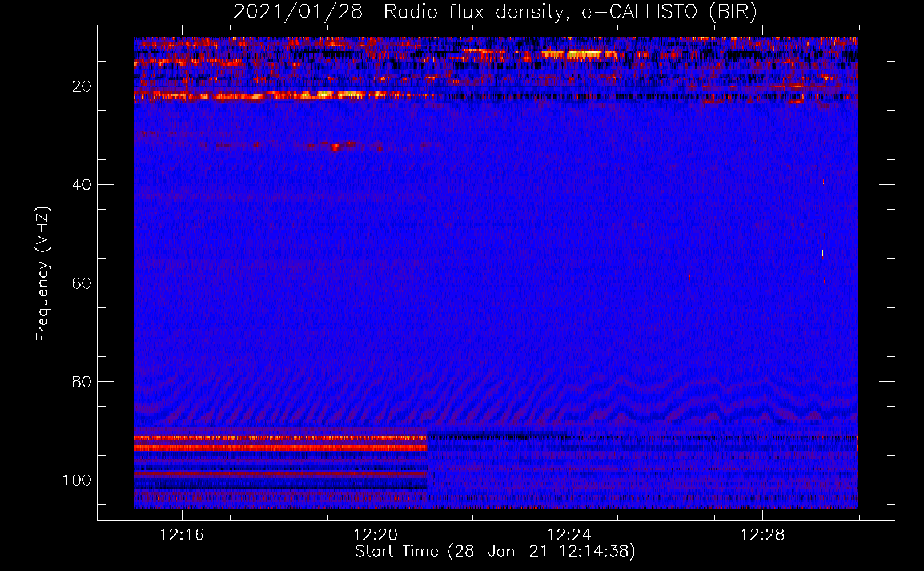Click the small white spike near 12:29 at 53 MHz

tap(823, 249)
